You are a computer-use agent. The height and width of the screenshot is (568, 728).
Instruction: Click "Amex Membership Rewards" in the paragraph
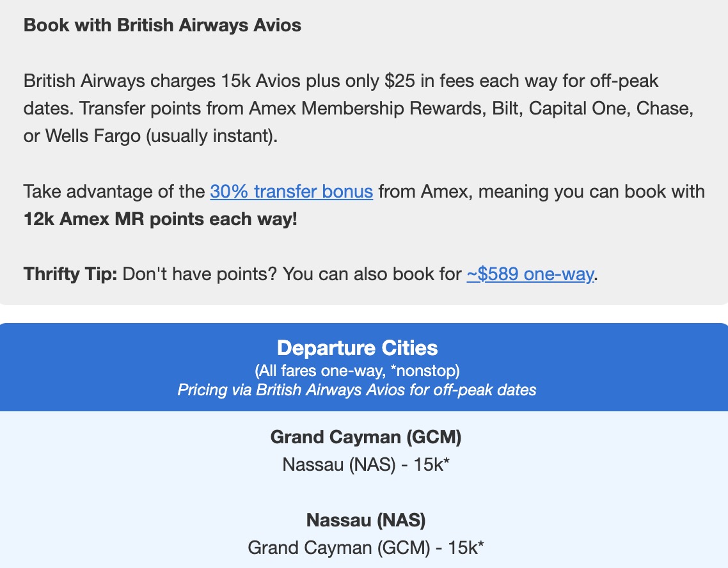click(392, 109)
